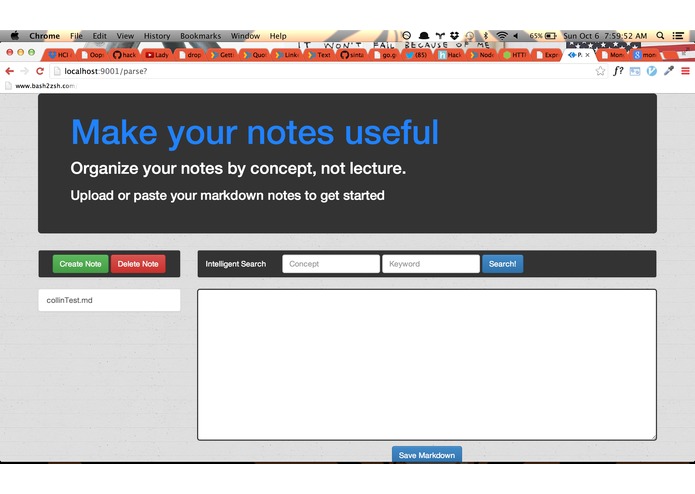Switch to the Oops tab

[93, 55]
